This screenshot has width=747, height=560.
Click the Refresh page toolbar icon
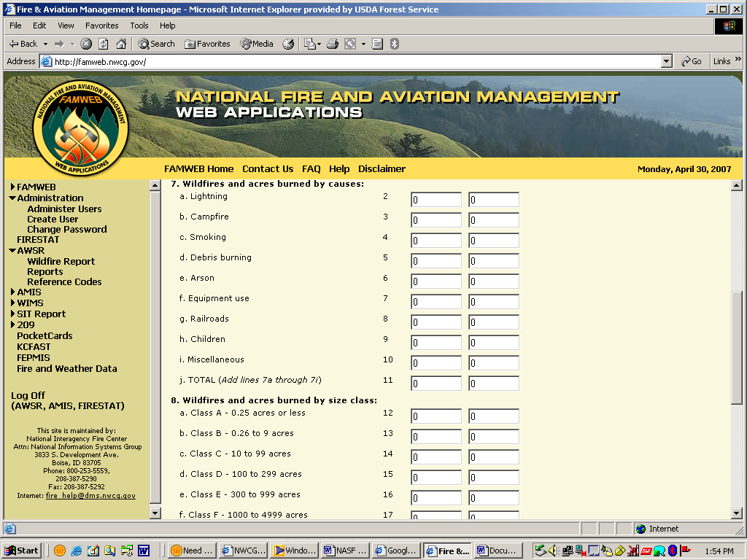pos(104,44)
